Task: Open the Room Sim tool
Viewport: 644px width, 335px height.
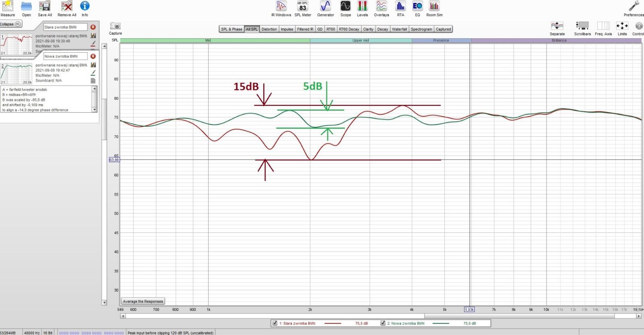Action: tap(434, 8)
